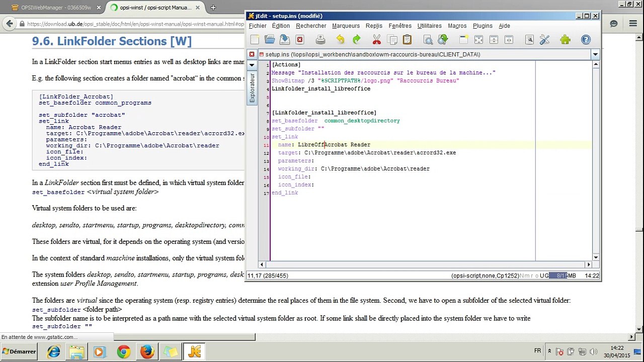This screenshot has width=644, height=362.
Task: Click the '9.6. LinkFolder Sections [W]' heading
Action: [x=112, y=41]
